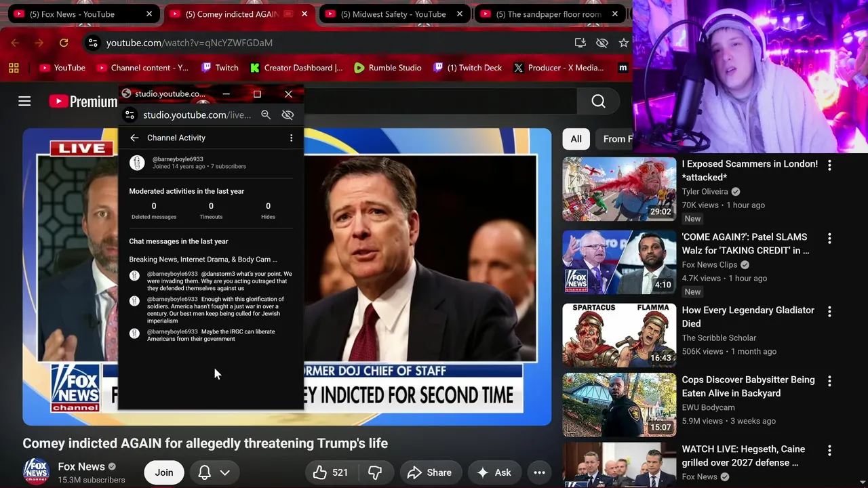Open the YouTube hamburger guide menu
Viewport: 868px width, 488px height.
24,101
